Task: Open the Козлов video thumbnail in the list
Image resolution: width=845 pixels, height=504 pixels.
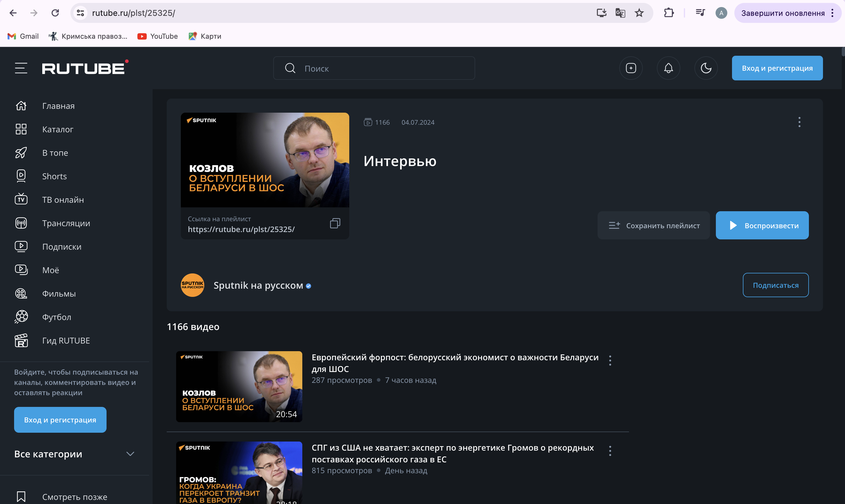Action: tap(239, 386)
